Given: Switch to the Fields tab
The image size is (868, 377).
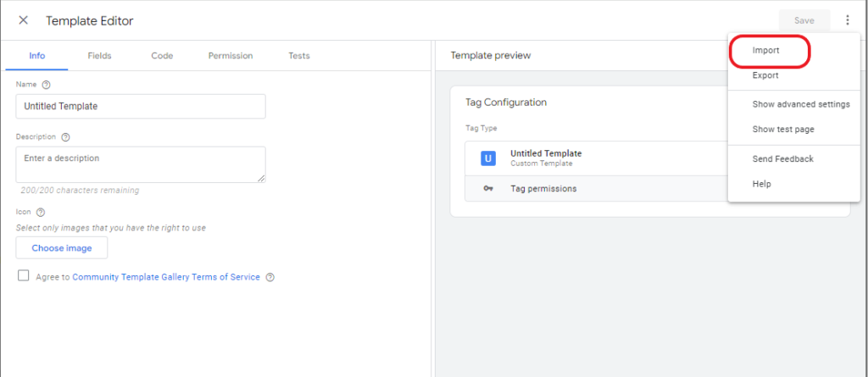Looking at the screenshot, I should (99, 56).
